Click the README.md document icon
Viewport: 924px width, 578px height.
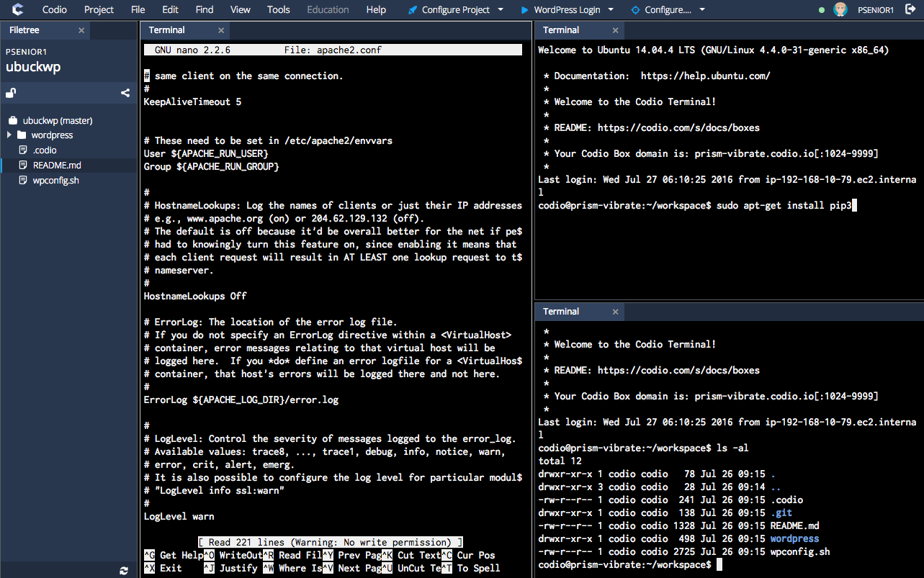pos(22,165)
